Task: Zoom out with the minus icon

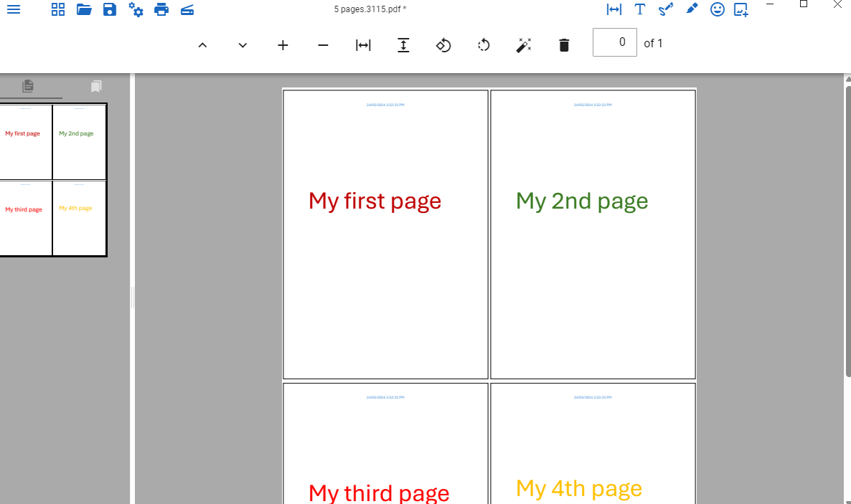Action: tap(323, 45)
